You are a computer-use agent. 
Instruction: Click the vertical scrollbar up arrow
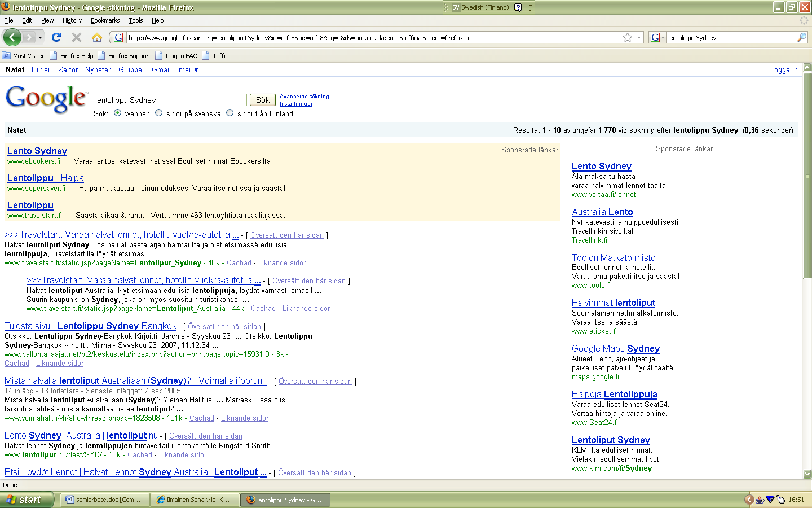[x=807, y=67]
